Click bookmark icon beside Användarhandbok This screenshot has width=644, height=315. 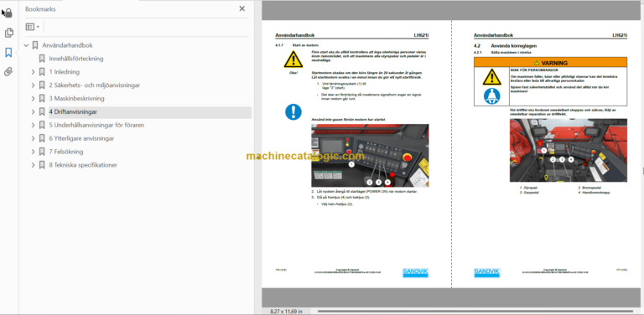[x=35, y=45]
